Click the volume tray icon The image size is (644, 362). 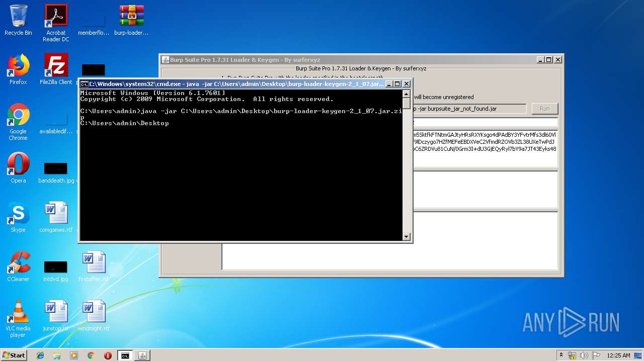coord(584,355)
